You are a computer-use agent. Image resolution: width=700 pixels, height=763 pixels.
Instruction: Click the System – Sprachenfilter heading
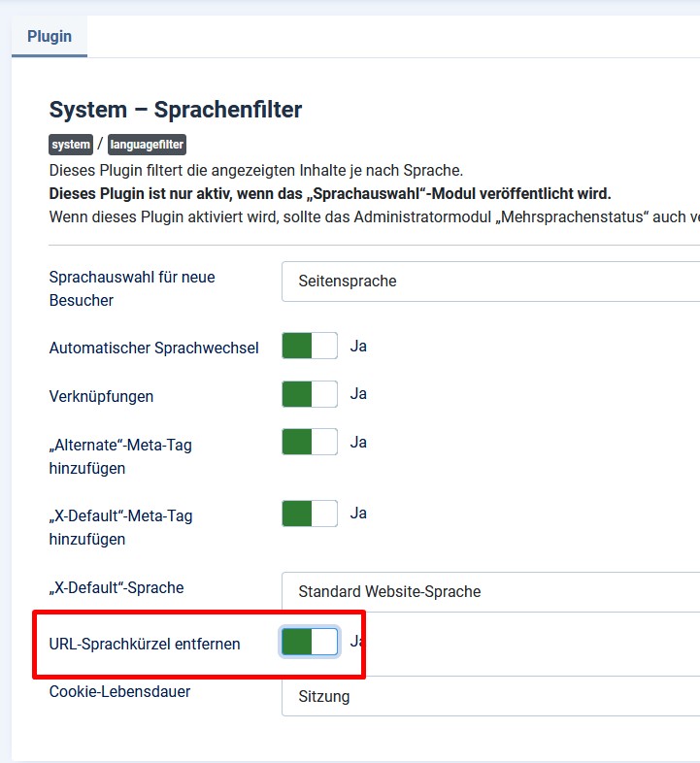tap(176, 110)
